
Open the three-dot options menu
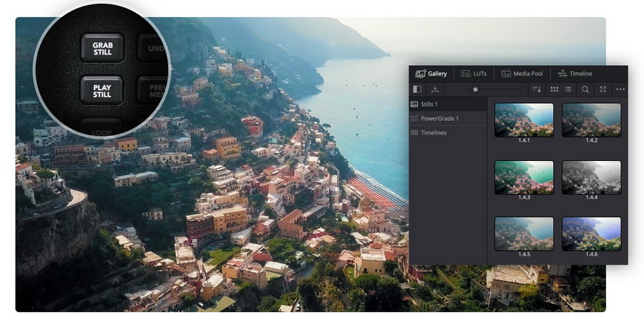[x=620, y=89]
